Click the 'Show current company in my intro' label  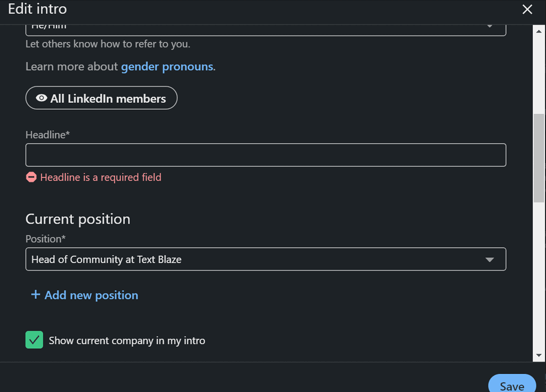(x=127, y=341)
